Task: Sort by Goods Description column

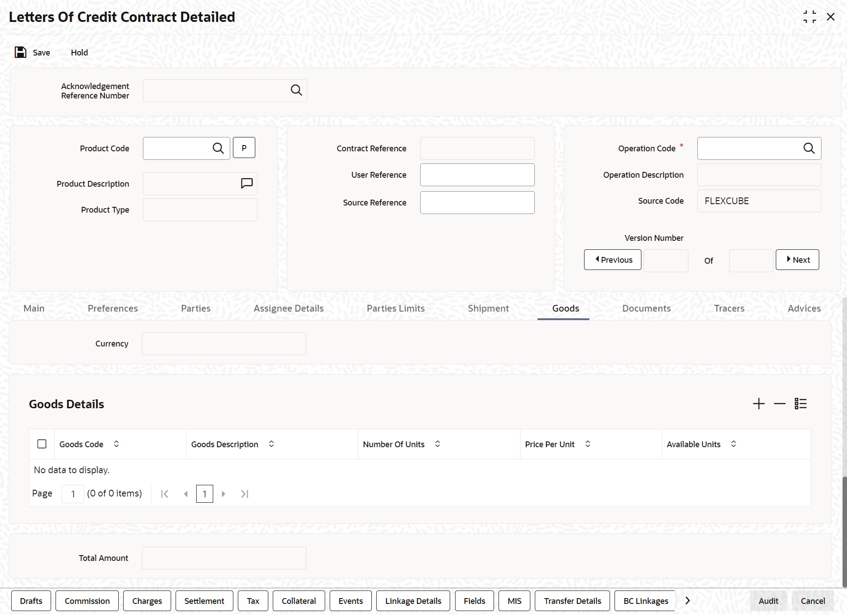Action: click(271, 444)
